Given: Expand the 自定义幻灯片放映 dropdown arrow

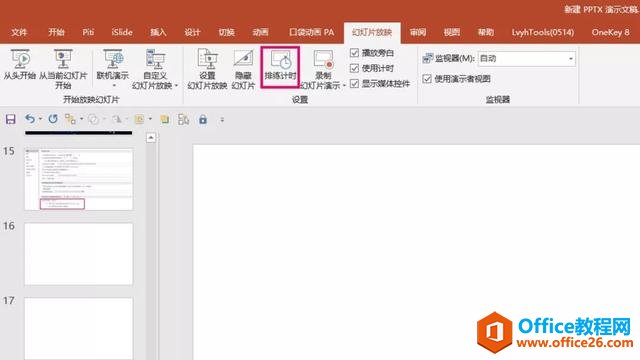Looking at the screenshot, I should pos(176,86).
